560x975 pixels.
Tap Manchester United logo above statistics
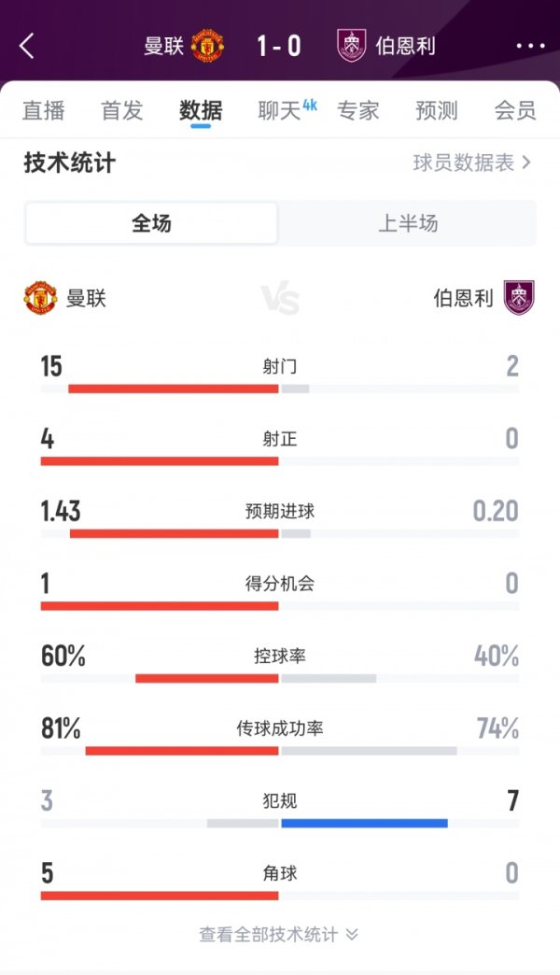click(x=40, y=298)
